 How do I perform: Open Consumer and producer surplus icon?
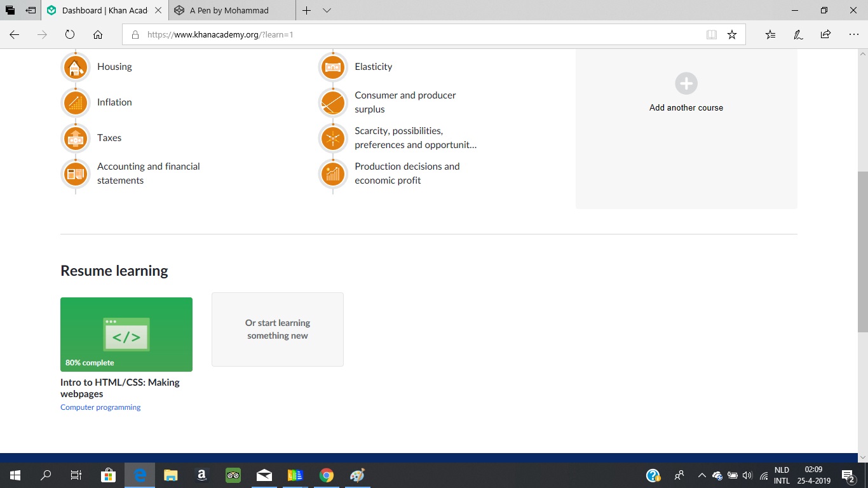[x=333, y=102]
